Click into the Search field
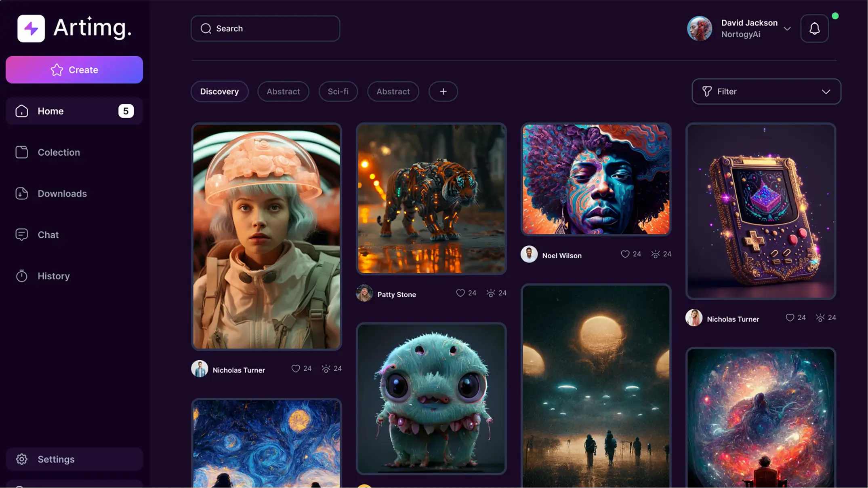This screenshot has height=488, width=868. click(265, 29)
